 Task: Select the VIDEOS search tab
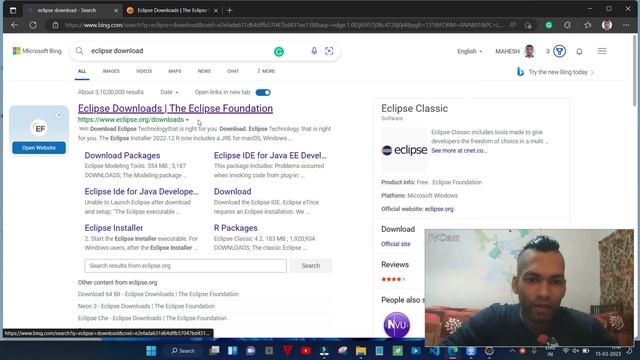pos(144,71)
